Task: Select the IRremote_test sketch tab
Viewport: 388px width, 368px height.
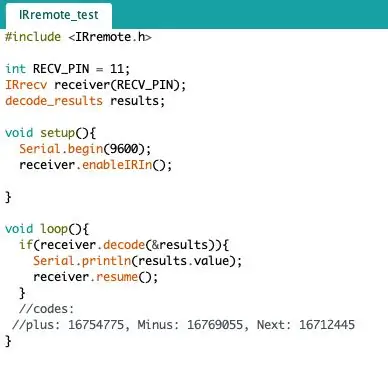Action: click(x=59, y=15)
